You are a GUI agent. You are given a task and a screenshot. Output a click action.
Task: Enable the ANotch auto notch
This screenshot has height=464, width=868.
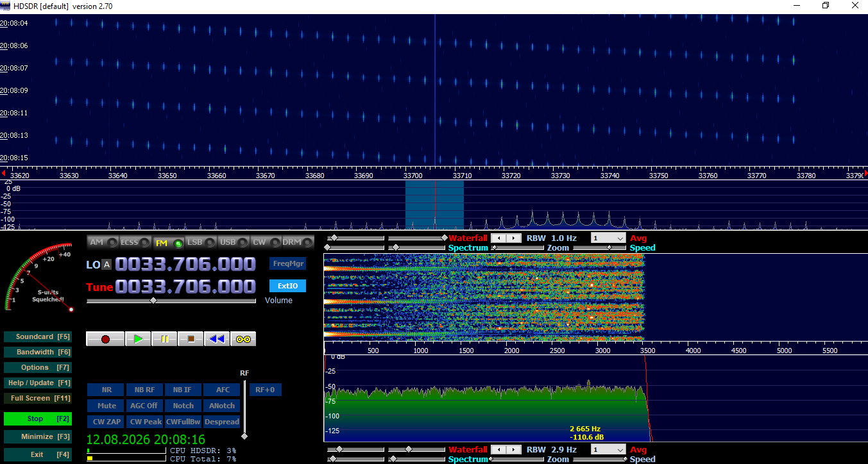(x=222, y=406)
